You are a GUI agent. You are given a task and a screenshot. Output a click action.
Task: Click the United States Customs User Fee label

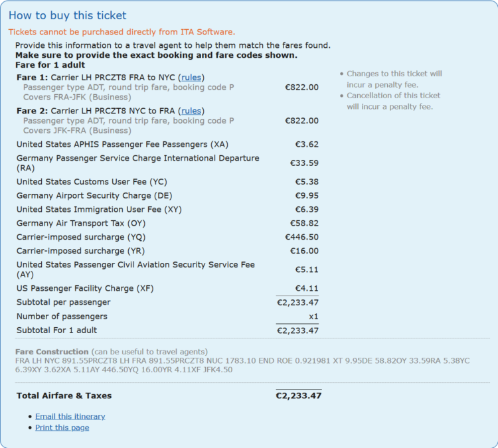coord(92,182)
